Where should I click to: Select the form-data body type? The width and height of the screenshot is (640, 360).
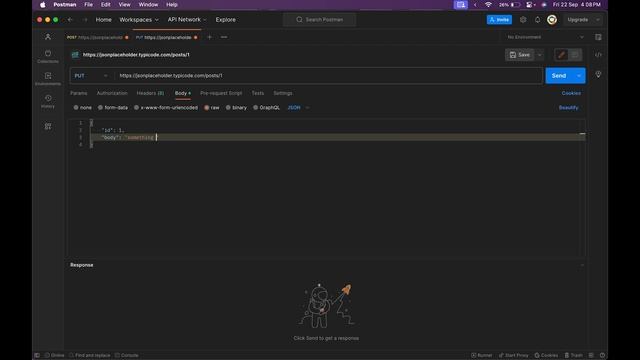click(113, 108)
